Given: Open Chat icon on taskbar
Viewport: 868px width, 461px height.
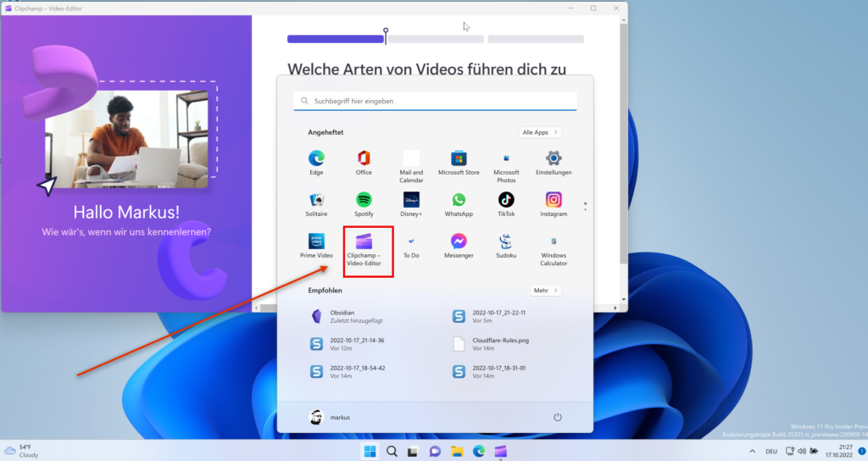Looking at the screenshot, I should [x=435, y=452].
